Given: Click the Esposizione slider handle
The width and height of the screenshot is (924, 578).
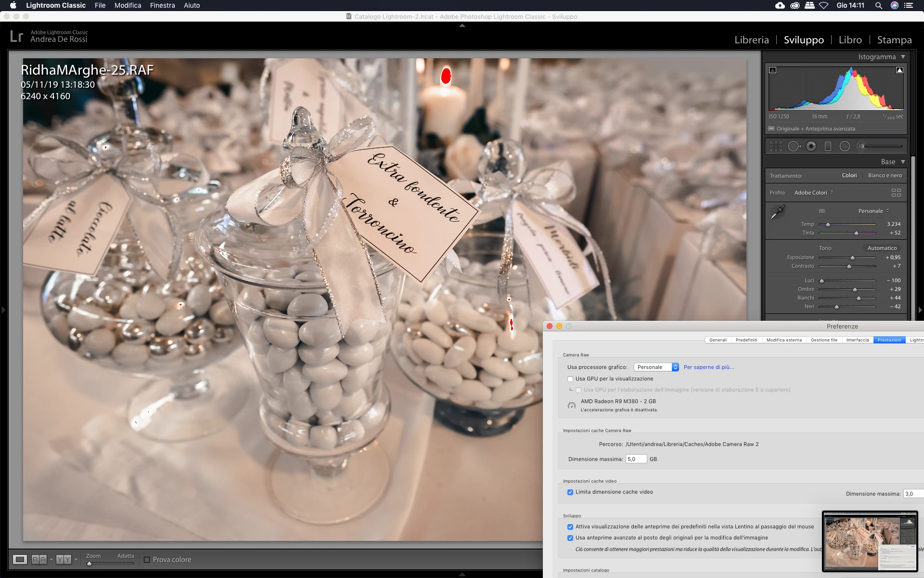Looking at the screenshot, I should click(852, 258).
